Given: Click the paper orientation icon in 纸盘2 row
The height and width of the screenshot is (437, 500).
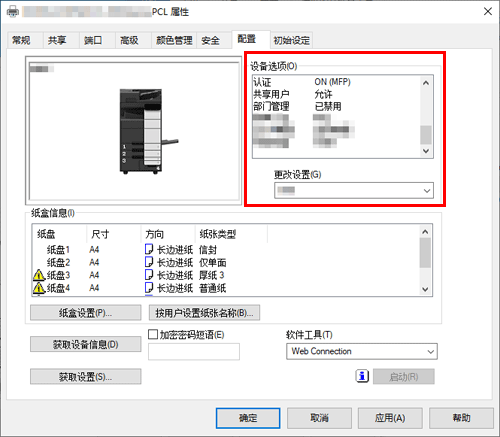Looking at the screenshot, I should 149,262.
